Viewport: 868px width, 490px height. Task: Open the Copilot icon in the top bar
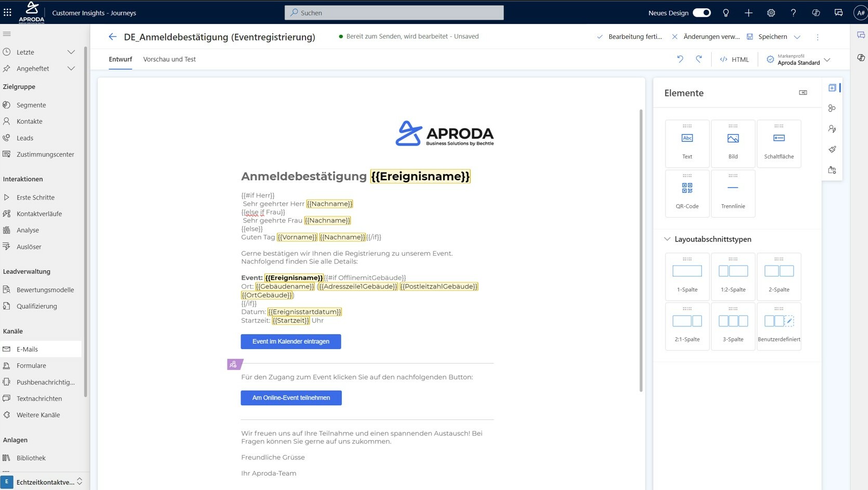pyautogui.click(x=816, y=12)
